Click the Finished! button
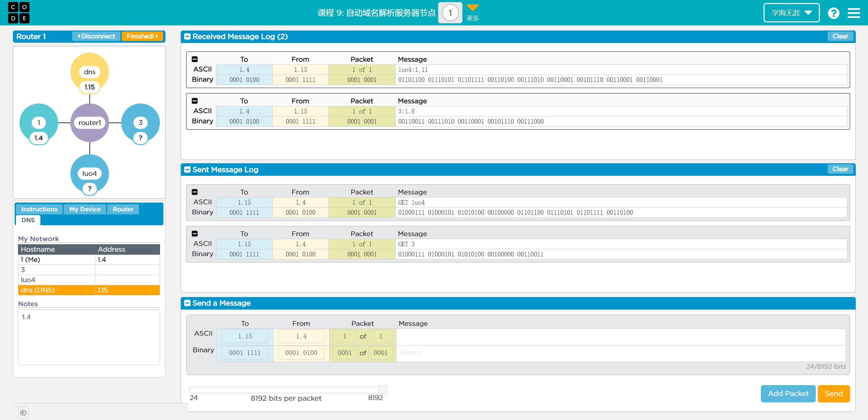Image resolution: width=868 pixels, height=420 pixels. tap(142, 36)
